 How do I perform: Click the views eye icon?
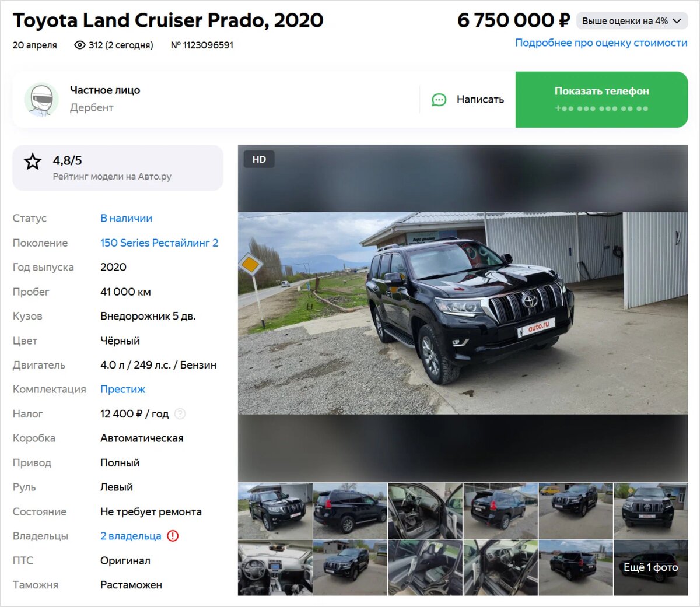[x=80, y=45]
